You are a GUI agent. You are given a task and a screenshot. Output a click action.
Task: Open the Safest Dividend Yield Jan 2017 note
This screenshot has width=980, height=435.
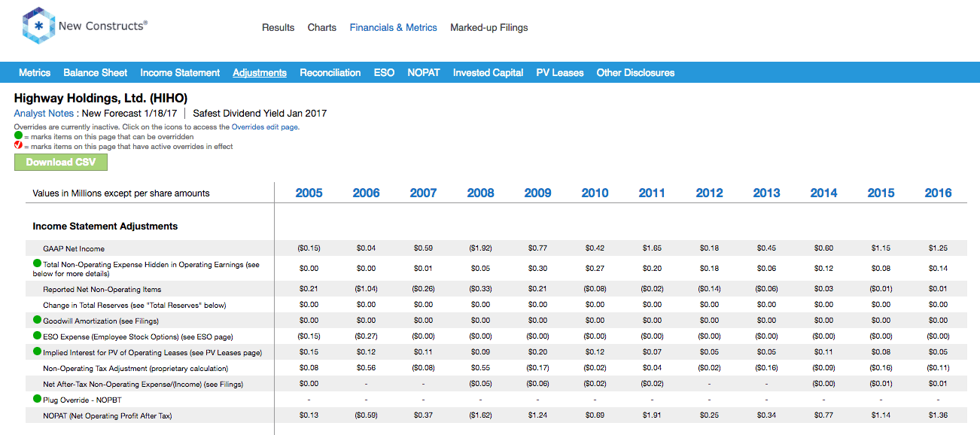[x=260, y=114]
